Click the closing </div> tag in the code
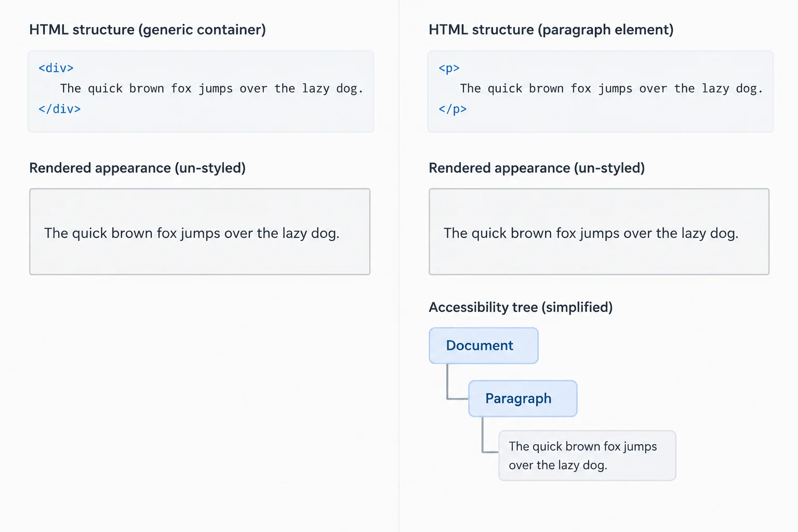The height and width of the screenshot is (532, 798). click(x=60, y=109)
